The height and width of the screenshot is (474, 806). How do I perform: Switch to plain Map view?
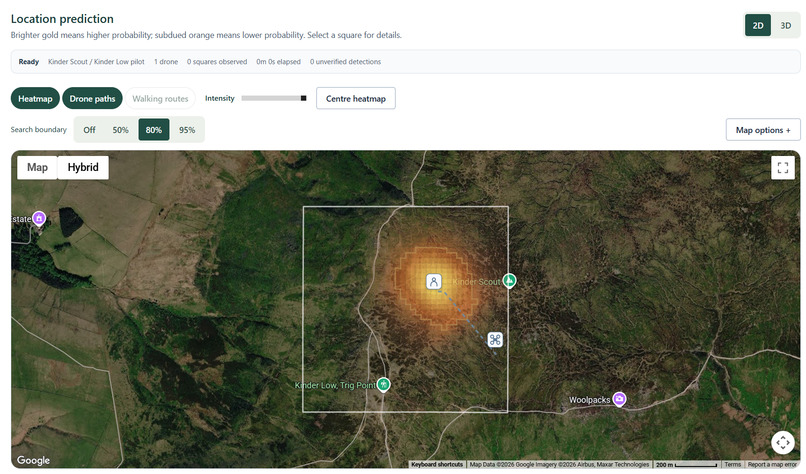click(x=37, y=168)
